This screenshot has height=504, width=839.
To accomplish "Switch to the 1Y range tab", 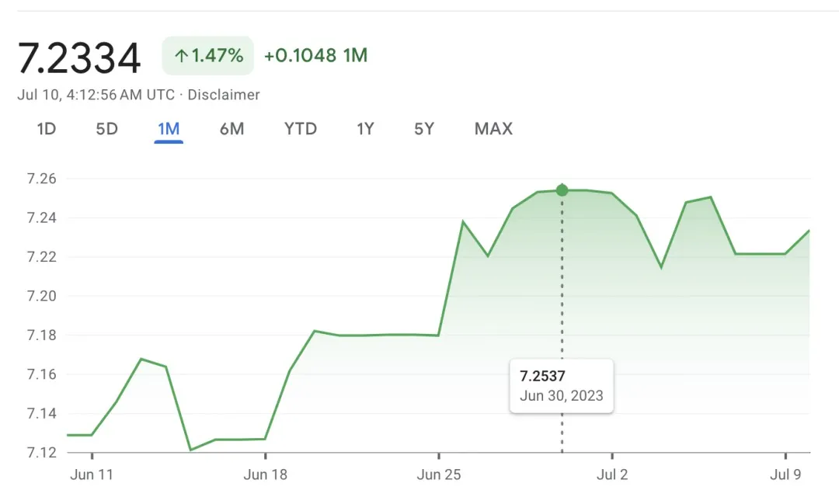I will pyautogui.click(x=365, y=129).
